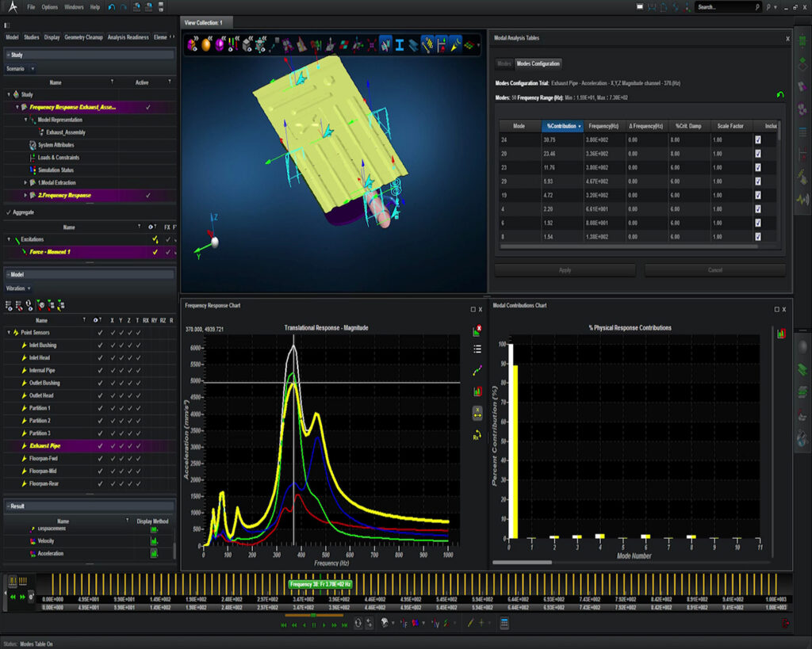Expand the 2.Frequency Response node
812x649 pixels.
tap(25, 195)
